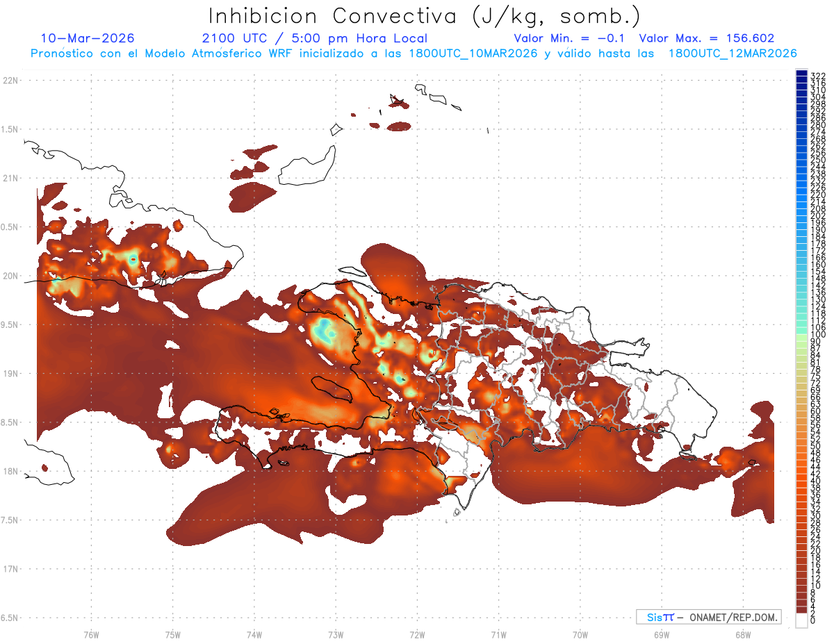Select the date text '10-Mar-2026'
Image resolution: width=834 pixels, height=644 pixels.
(88, 38)
